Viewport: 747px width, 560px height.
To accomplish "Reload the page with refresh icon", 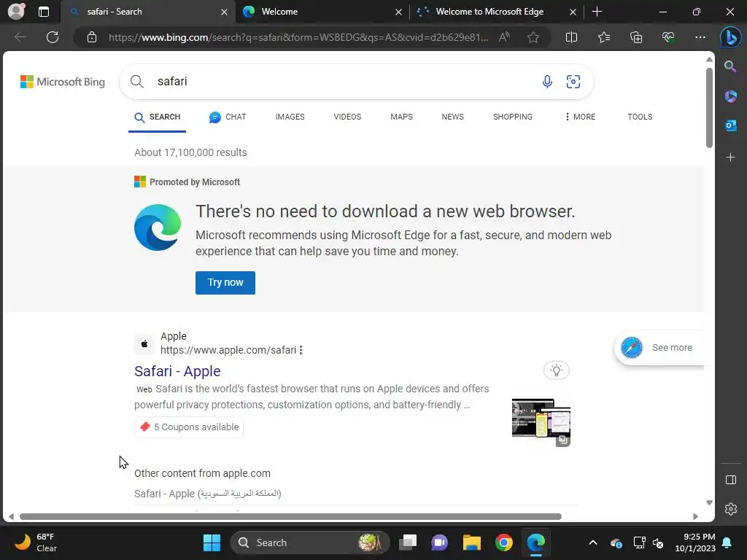I will click(53, 37).
